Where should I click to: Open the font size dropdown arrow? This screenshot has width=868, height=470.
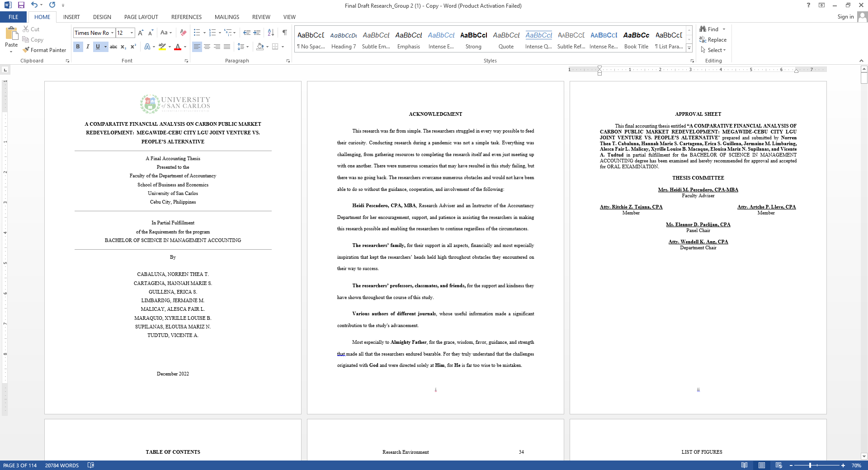[132, 33]
